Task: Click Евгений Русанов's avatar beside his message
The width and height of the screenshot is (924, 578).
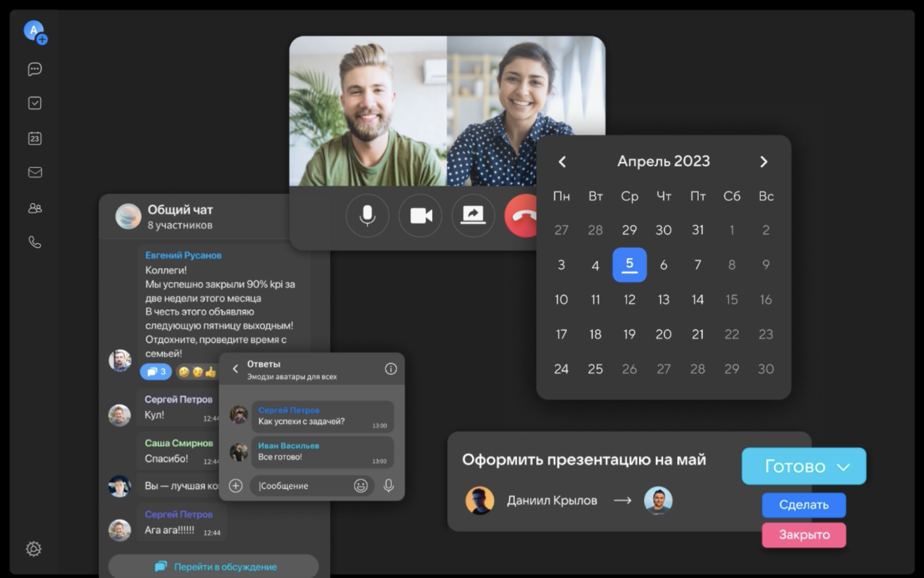Action: click(120, 360)
